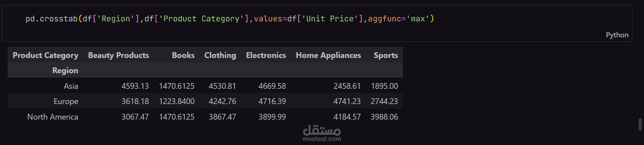This screenshot has height=145, width=644.
Task: Click the aggfunc='max' argument in code
Action: [399, 18]
